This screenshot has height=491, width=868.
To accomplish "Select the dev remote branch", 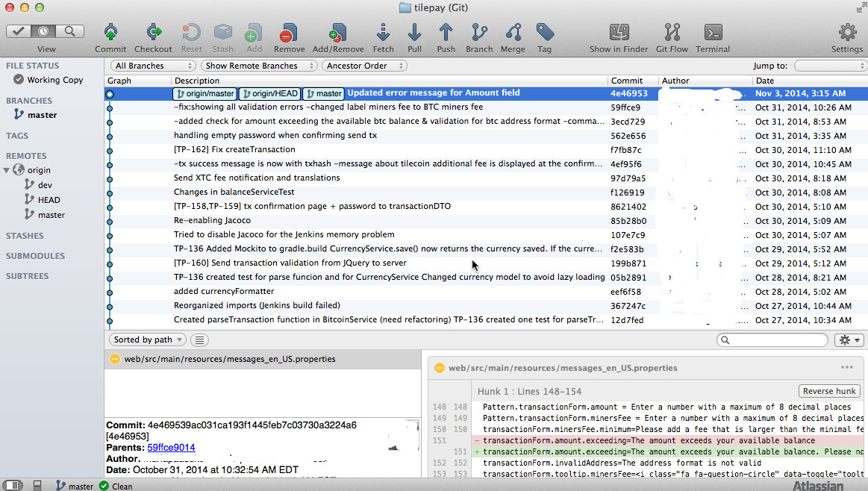I will coord(45,185).
